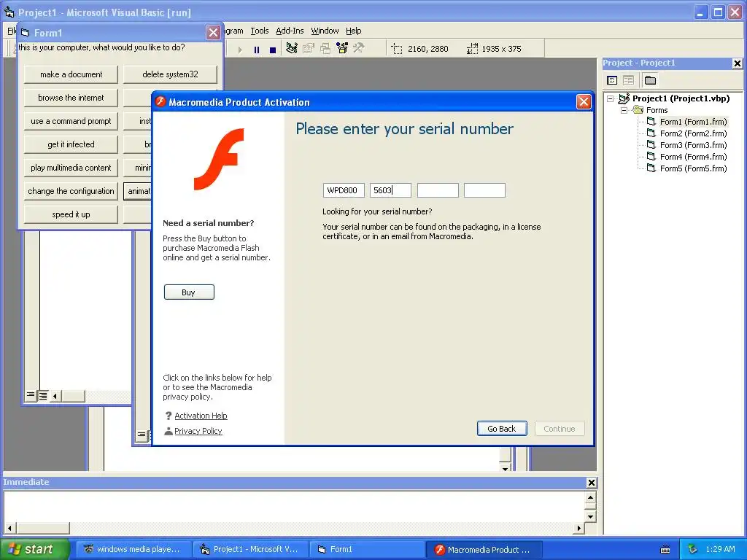Click the fourth empty serial number field
Viewport: 747px width, 560px height.
(x=484, y=190)
